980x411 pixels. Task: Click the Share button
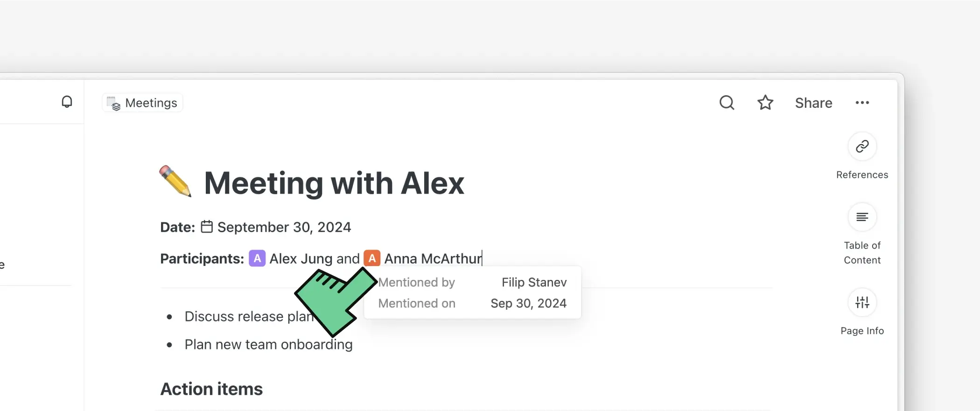[813, 103]
